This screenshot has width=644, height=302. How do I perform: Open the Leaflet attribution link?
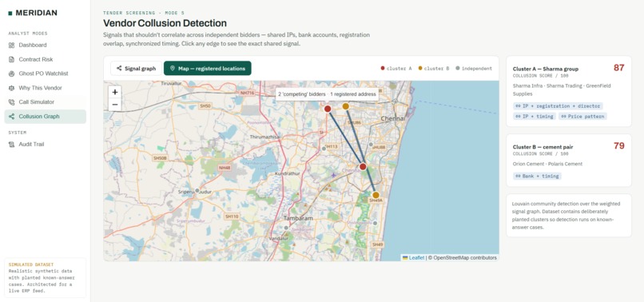[416, 257]
